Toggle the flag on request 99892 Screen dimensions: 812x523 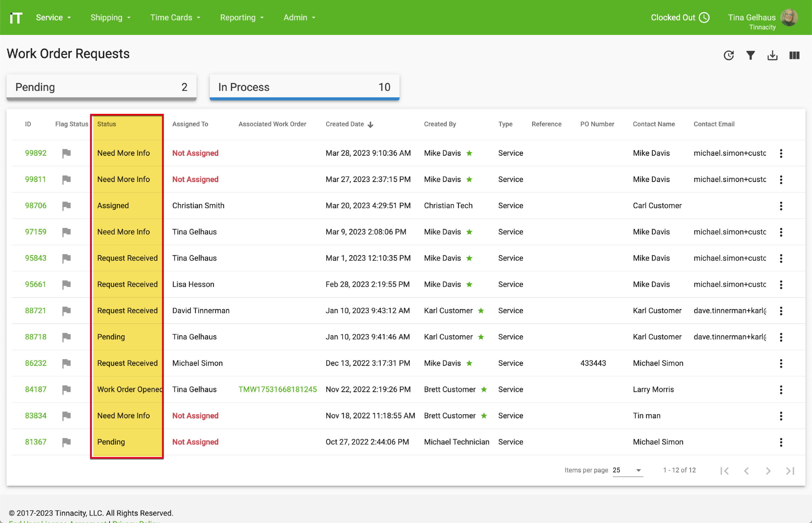[66, 153]
